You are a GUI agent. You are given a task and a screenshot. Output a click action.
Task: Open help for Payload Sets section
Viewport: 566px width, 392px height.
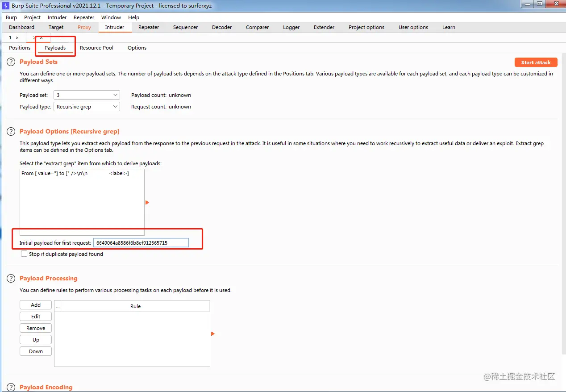(x=11, y=62)
